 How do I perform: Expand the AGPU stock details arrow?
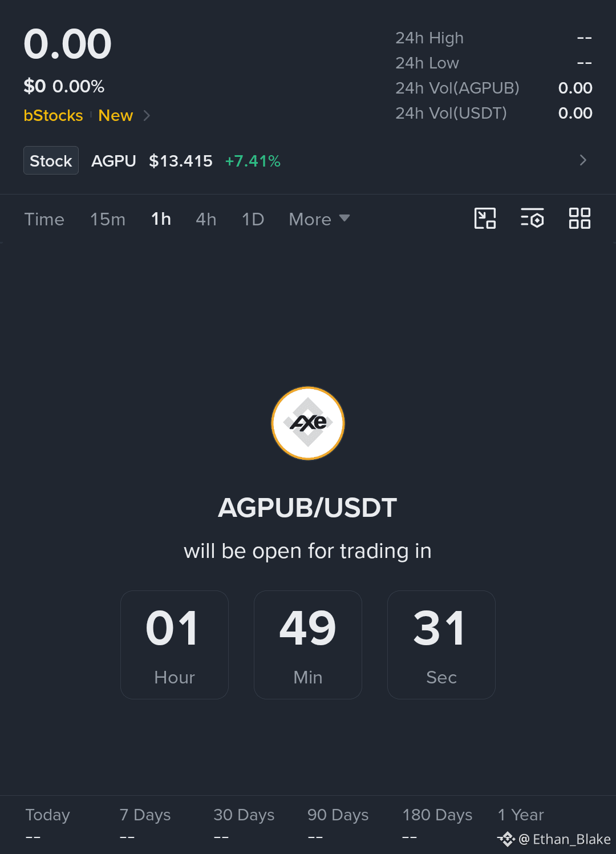[583, 160]
